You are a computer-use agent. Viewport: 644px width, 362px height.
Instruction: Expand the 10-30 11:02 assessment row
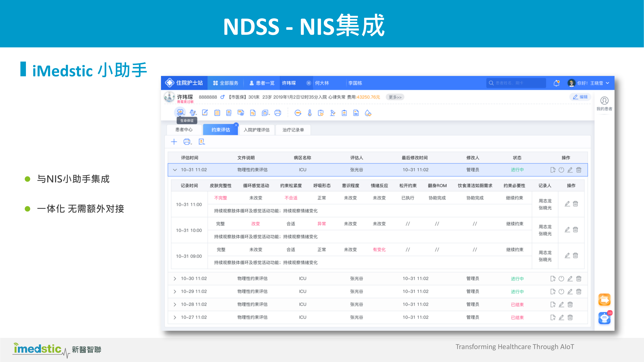(175, 278)
